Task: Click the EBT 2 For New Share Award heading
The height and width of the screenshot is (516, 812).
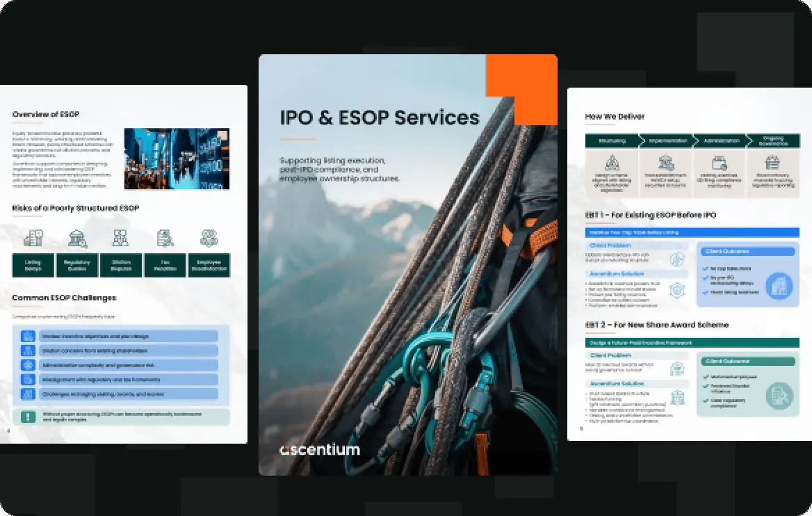Action: (657, 325)
